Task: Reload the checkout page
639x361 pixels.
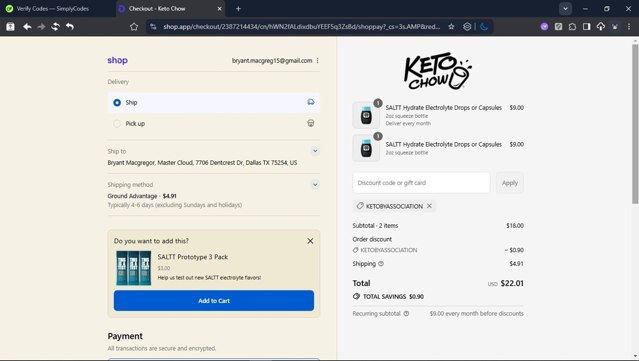Action: (55, 27)
